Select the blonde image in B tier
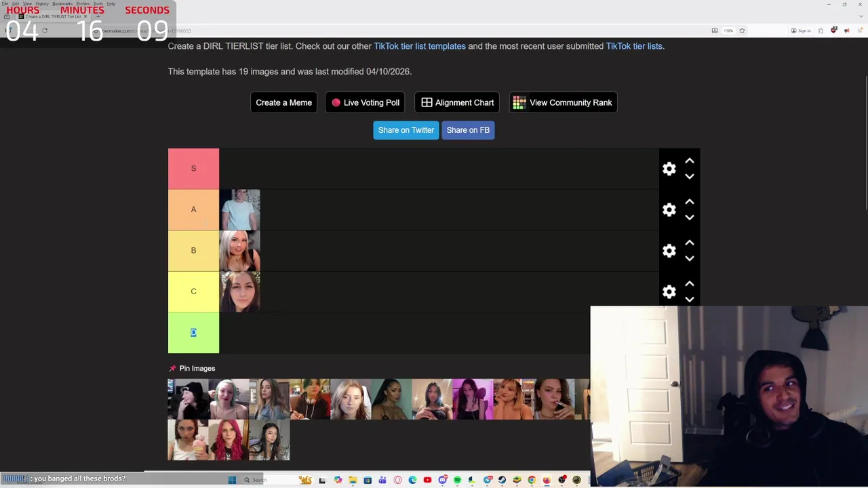 tap(239, 251)
